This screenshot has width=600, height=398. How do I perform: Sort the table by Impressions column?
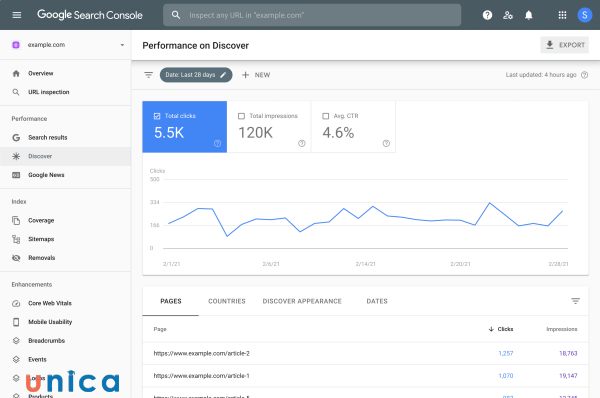click(x=561, y=329)
